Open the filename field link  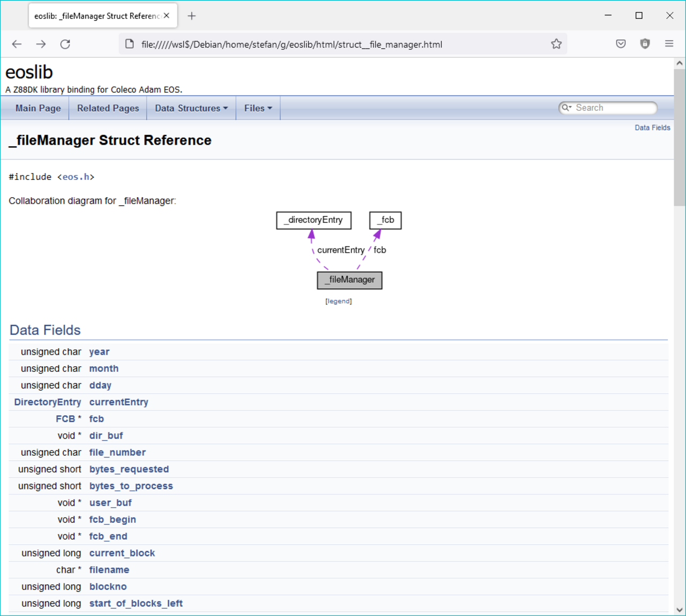tap(109, 570)
